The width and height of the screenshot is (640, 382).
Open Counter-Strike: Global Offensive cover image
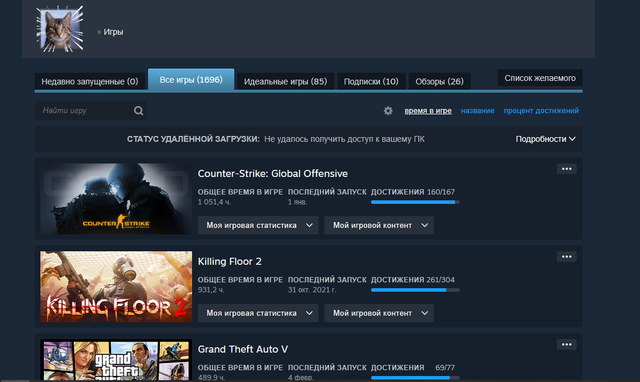[116, 199]
